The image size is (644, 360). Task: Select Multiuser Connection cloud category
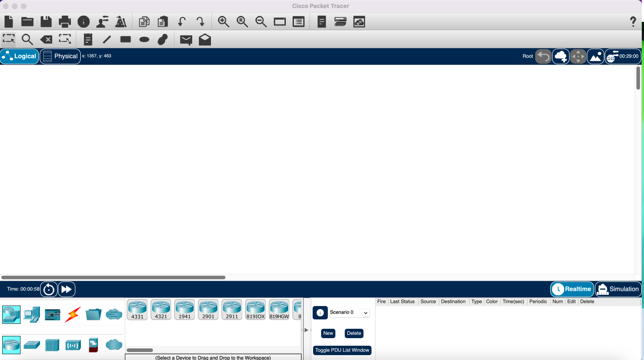click(114, 314)
